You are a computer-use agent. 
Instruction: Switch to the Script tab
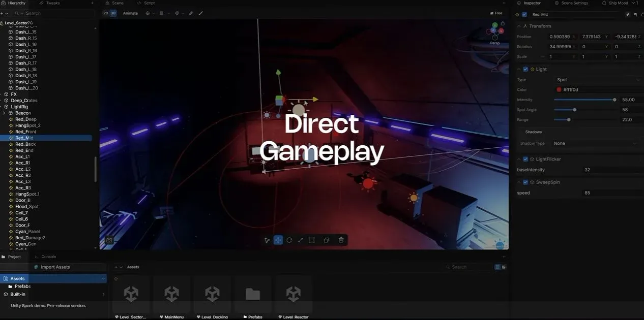[145, 3]
